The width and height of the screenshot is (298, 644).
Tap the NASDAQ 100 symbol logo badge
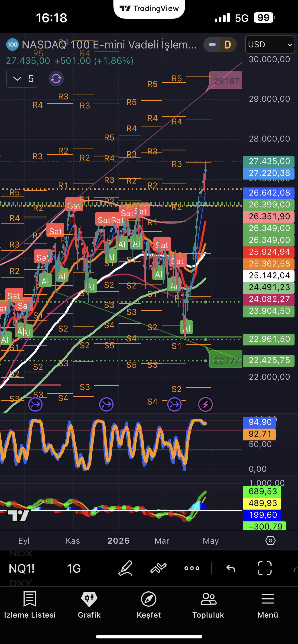click(x=12, y=45)
